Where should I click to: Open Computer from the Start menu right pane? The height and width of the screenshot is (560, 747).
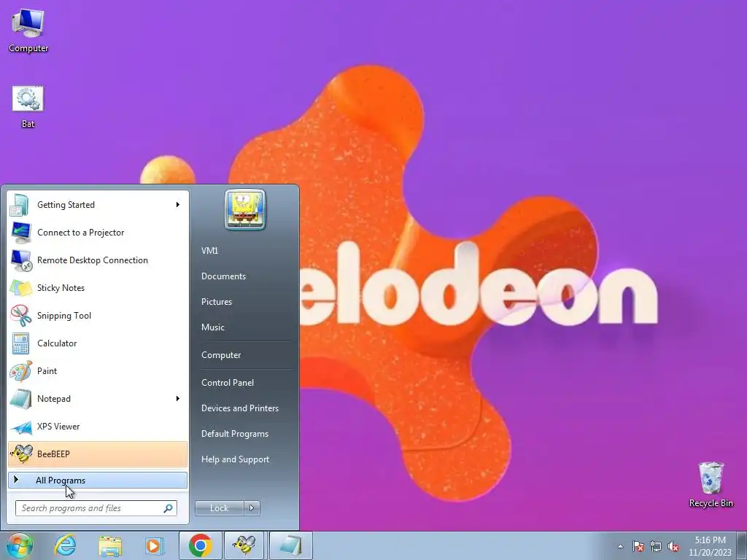coord(221,355)
